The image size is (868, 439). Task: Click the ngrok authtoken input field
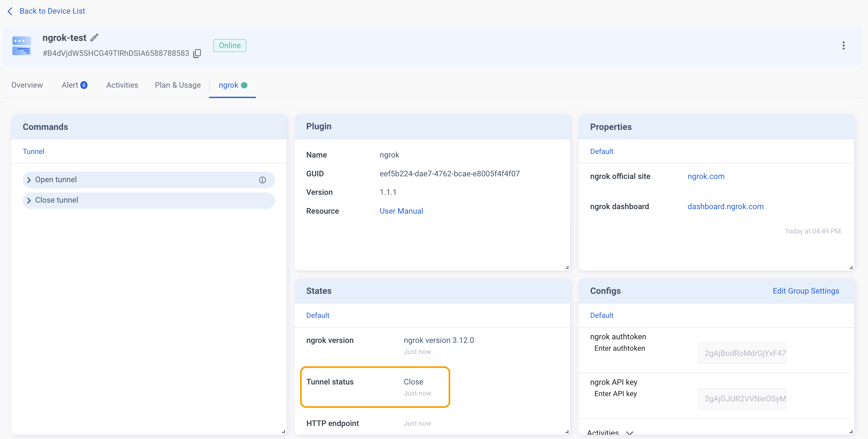(742, 353)
